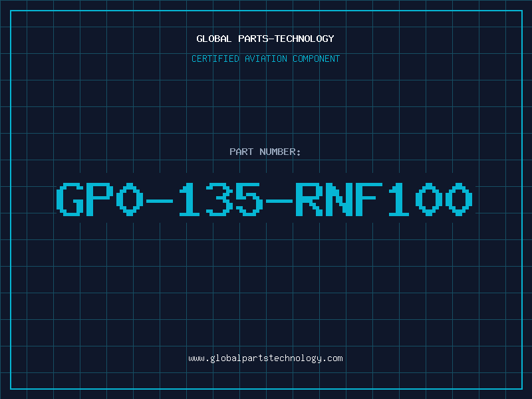Click the letter N in part number
The width and height of the screenshot is (532, 399).
339,199
